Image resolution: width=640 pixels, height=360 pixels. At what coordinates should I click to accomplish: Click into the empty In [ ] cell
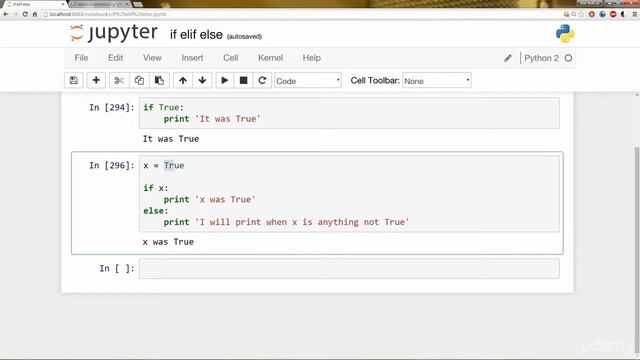(349, 269)
